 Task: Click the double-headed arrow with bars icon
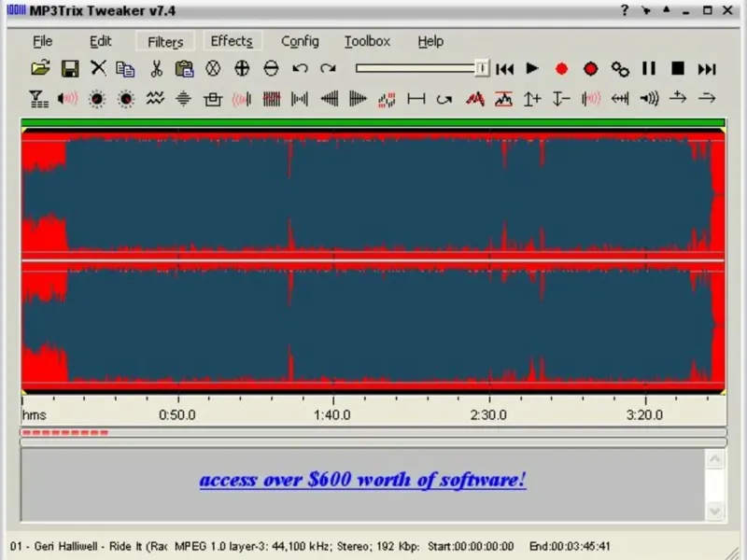point(620,99)
